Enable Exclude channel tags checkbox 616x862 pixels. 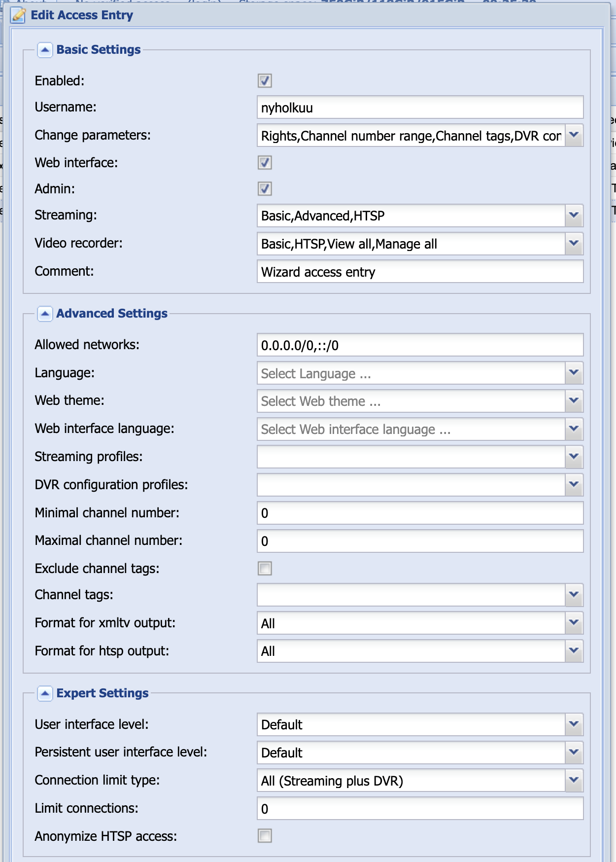click(x=265, y=569)
